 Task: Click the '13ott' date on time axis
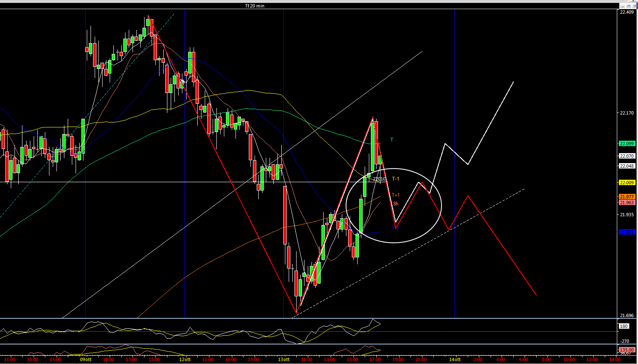click(284, 359)
